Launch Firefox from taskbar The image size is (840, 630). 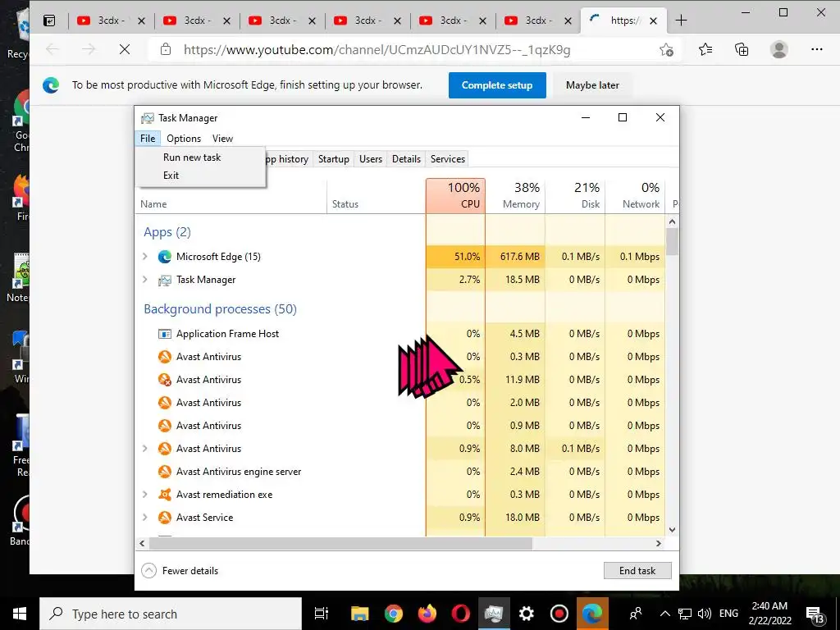click(427, 614)
